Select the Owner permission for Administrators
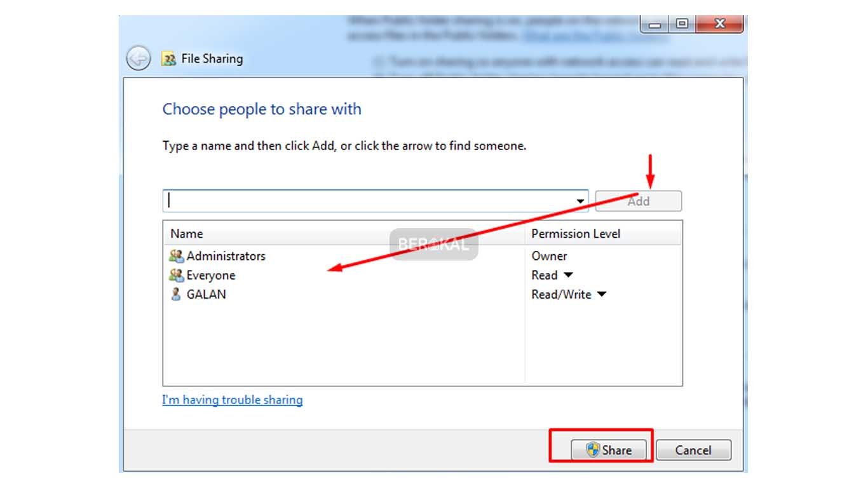868x488 pixels. [x=549, y=256]
